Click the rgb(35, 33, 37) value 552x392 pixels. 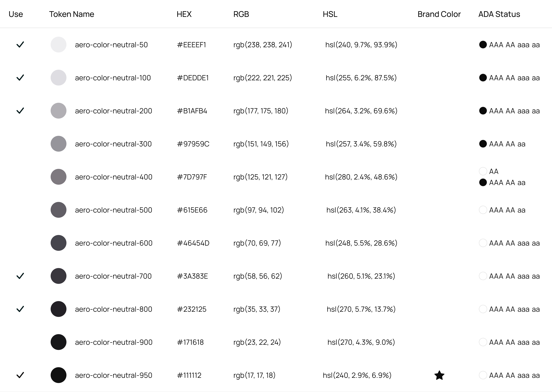[x=257, y=309]
